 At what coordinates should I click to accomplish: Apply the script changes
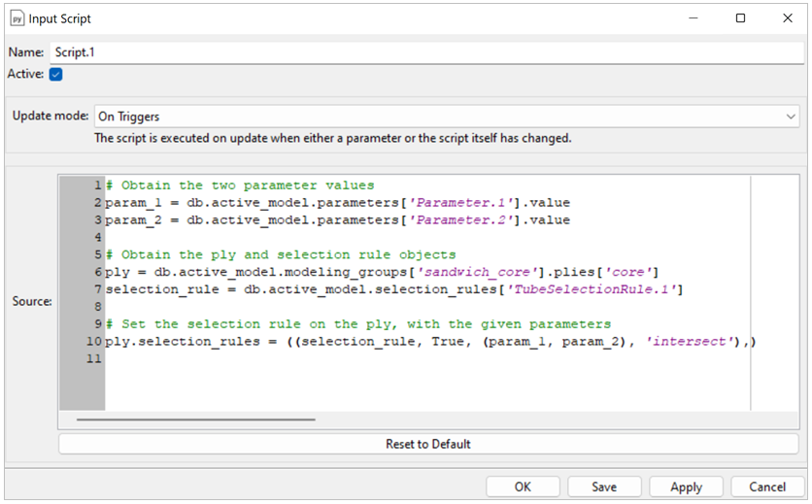point(686,487)
